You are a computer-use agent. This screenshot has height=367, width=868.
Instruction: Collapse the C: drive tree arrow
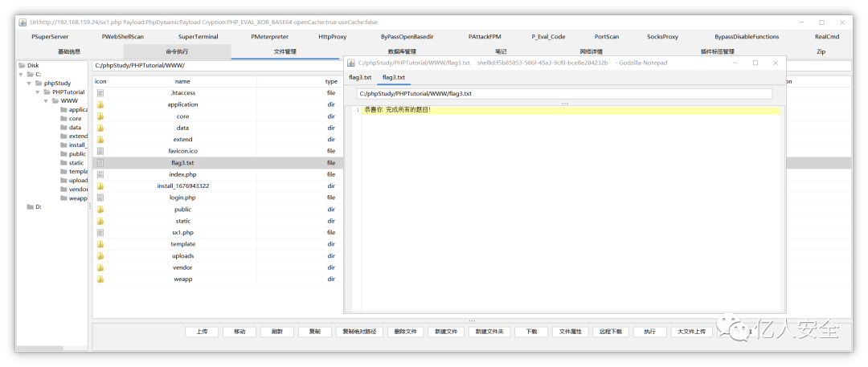click(21, 74)
